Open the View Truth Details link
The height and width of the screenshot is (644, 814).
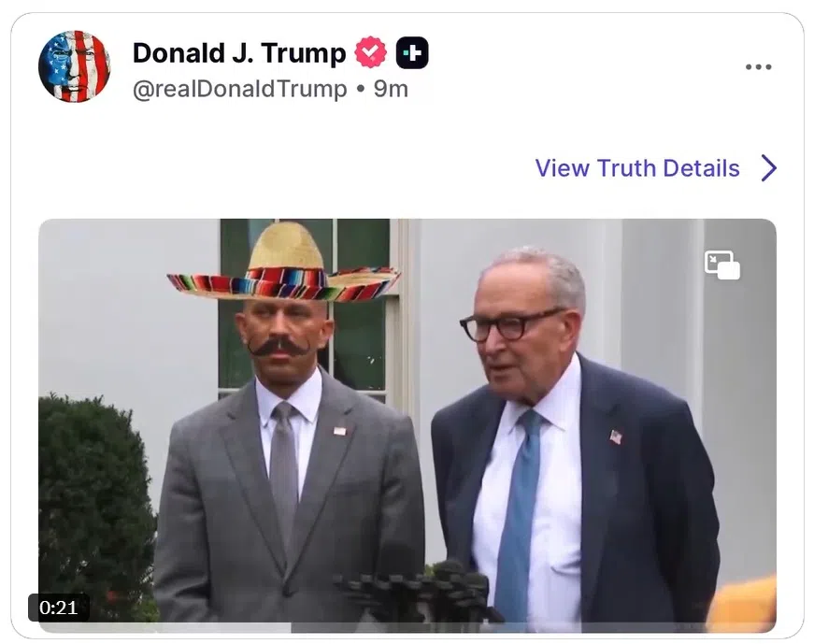(637, 168)
